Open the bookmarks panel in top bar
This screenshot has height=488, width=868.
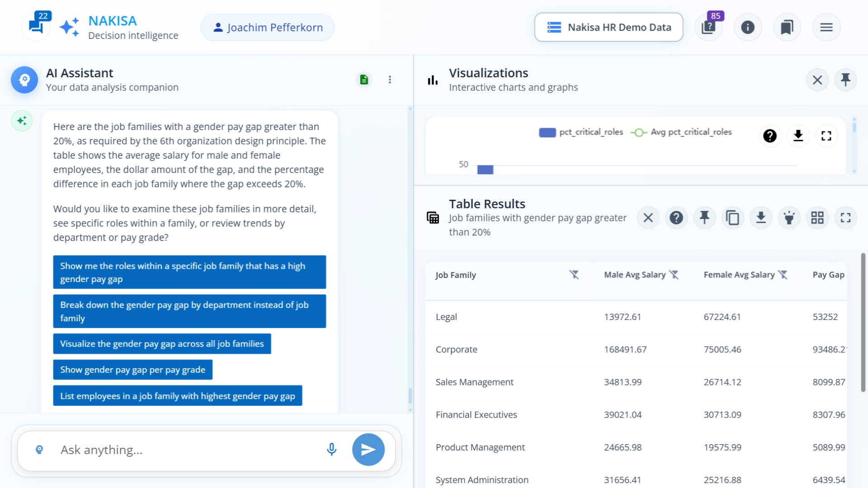[x=787, y=27]
